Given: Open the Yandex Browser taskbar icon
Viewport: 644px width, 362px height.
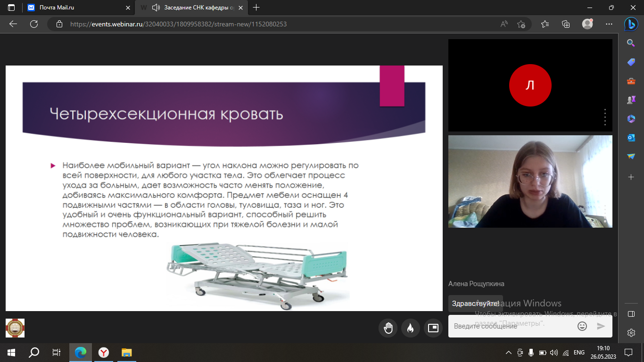Looking at the screenshot, I should pos(103,352).
